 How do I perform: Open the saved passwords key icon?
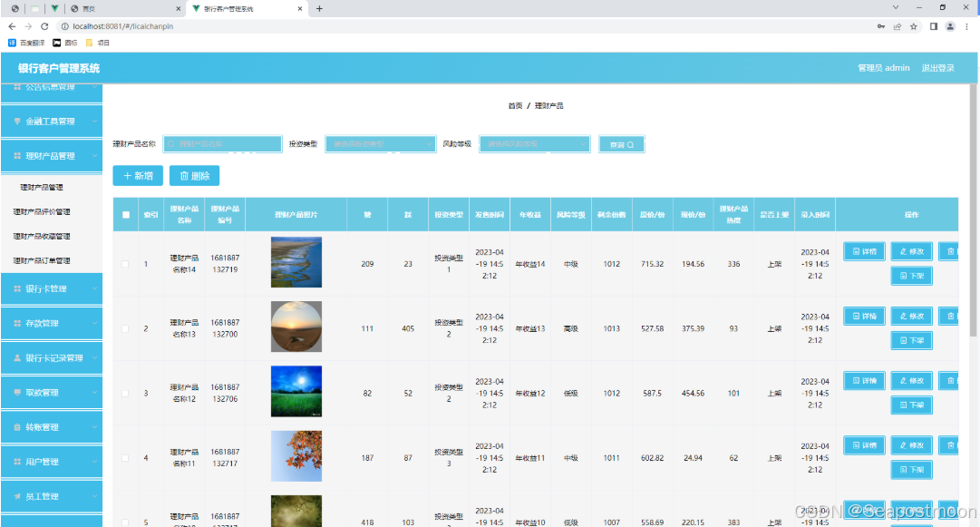(880, 26)
